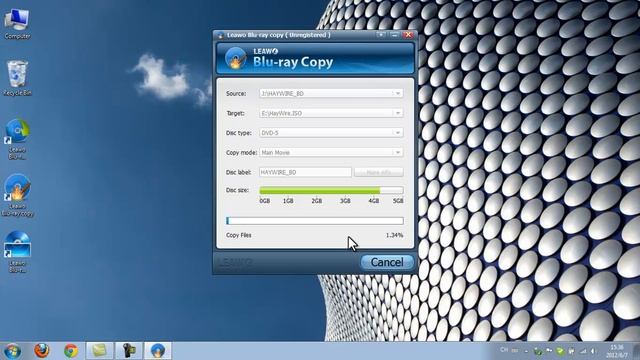Image resolution: width=640 pixels, height=360 pixels.
Task: Close the Leawo Blu-ray copy window
Action: coord(408,35)
